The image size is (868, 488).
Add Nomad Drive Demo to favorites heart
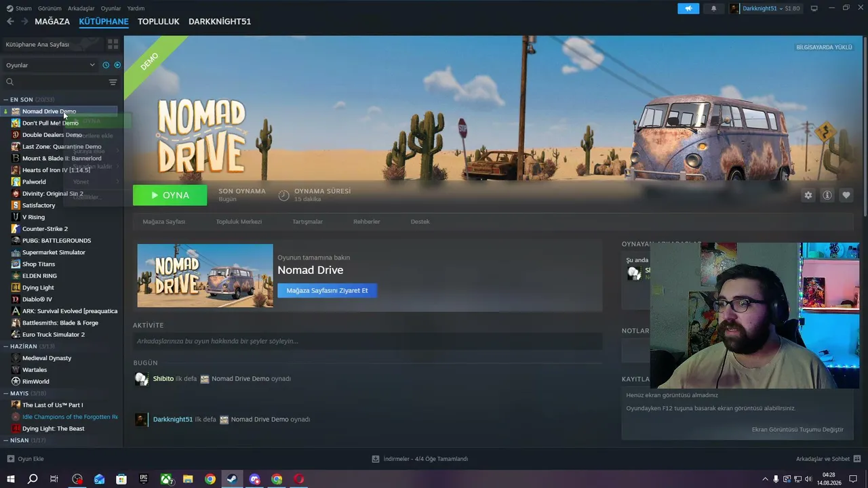point(846,195)
